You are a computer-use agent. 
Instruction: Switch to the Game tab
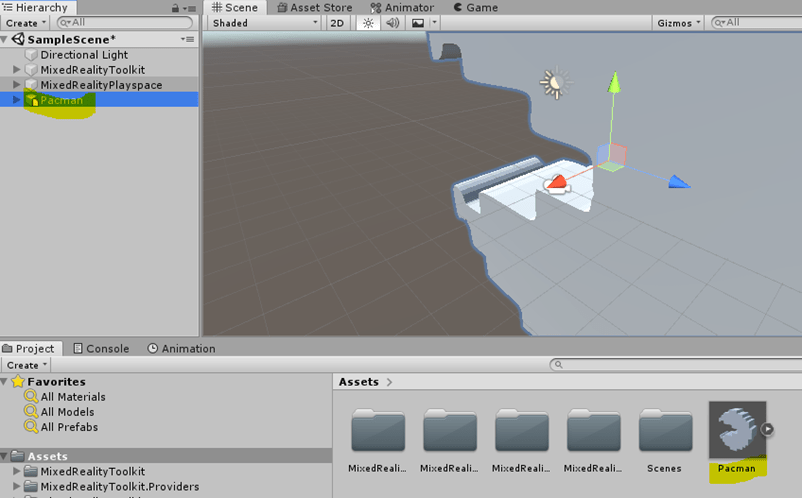click(x=474, y=7)
